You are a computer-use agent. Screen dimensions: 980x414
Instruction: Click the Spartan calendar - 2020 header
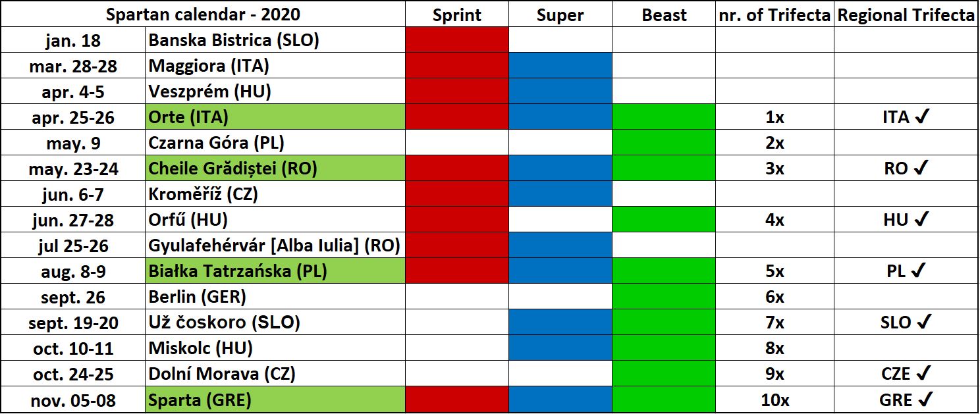tap(203, 15)
